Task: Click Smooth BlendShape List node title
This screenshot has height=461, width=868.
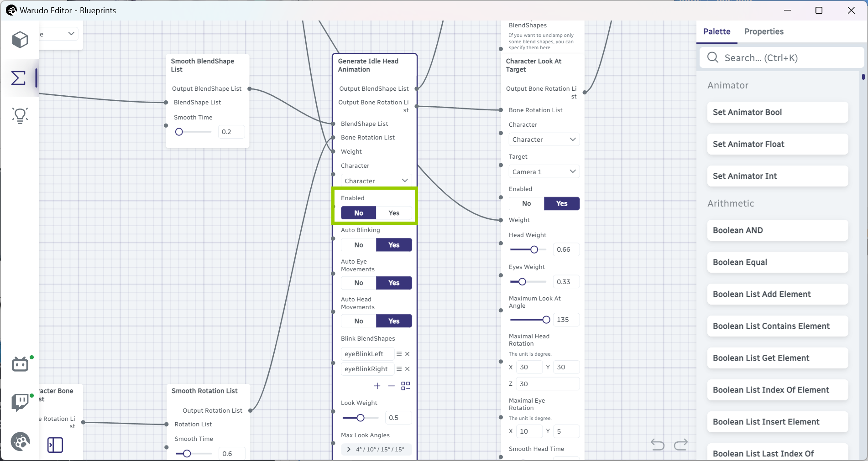Action: pos(203,65)
